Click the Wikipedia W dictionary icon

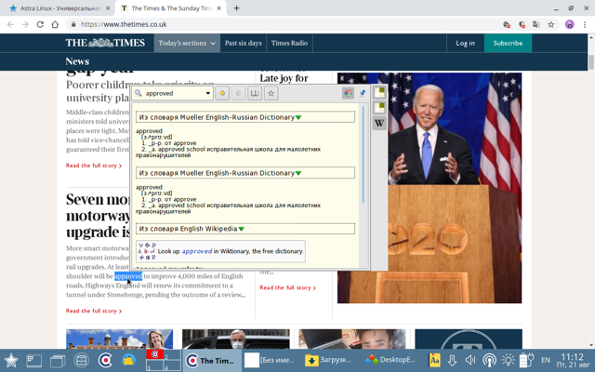click(x=379, y=123)
